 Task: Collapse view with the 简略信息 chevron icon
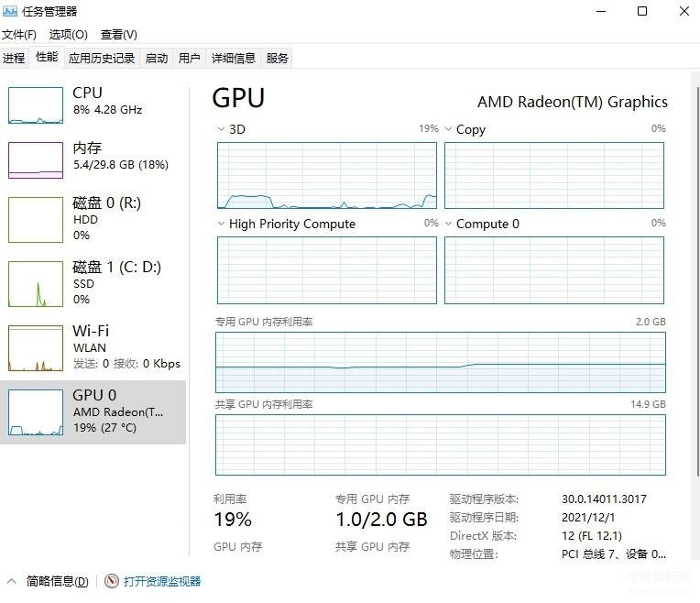pyautogui.click(x=12, y=581)
